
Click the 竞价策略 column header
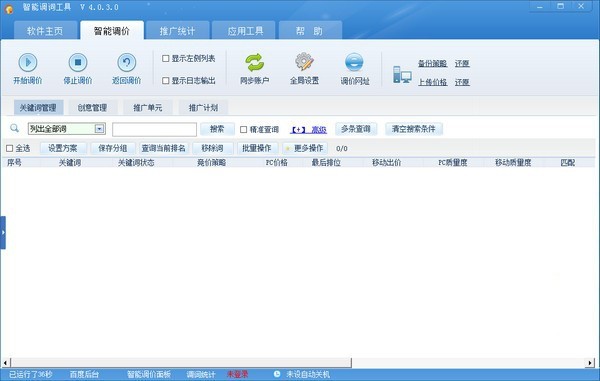pos(211,163)
